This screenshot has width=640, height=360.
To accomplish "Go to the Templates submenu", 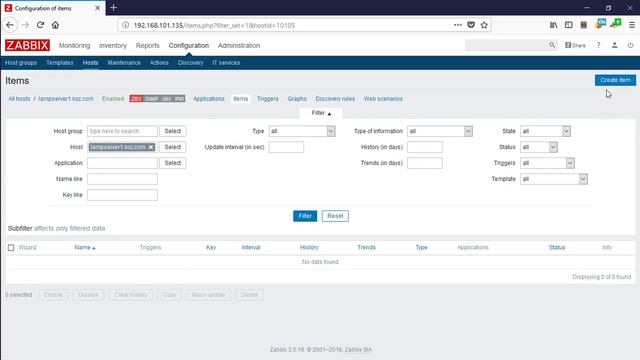I will click(60, 62).
